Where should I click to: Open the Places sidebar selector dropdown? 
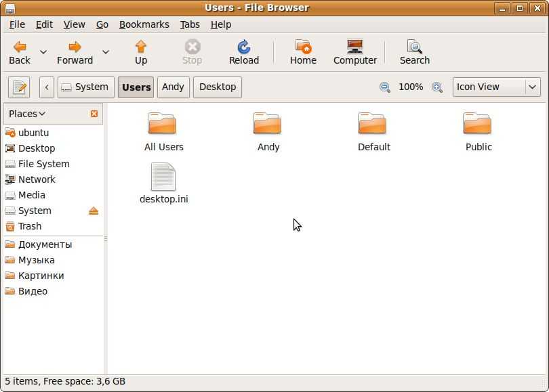pos(27,114)
